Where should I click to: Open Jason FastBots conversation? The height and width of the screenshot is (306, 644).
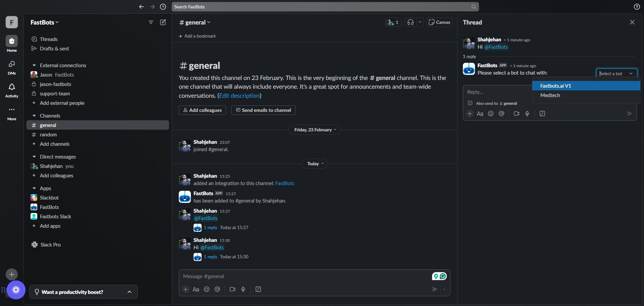(98, 75)
